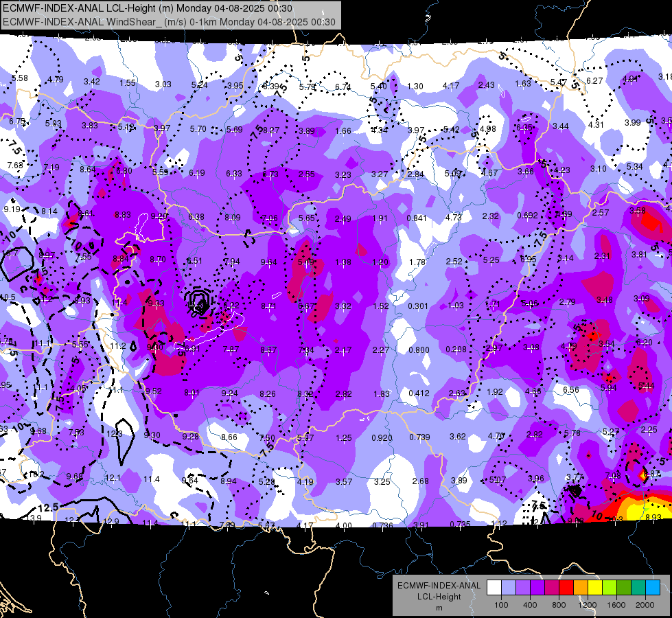Image resolution: width=672 pixels, height=618 pixels.
Task: Click the legend tick label '800'
Action: (559, 605)
